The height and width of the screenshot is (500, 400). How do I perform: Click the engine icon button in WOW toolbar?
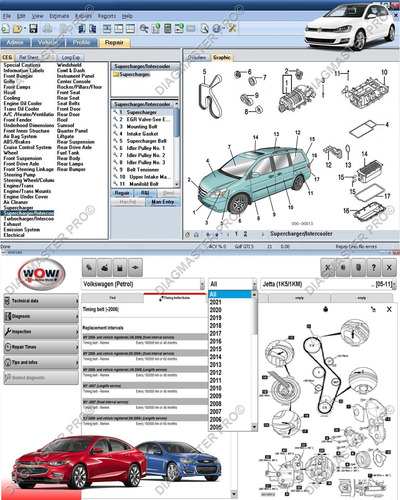point(105,267)
